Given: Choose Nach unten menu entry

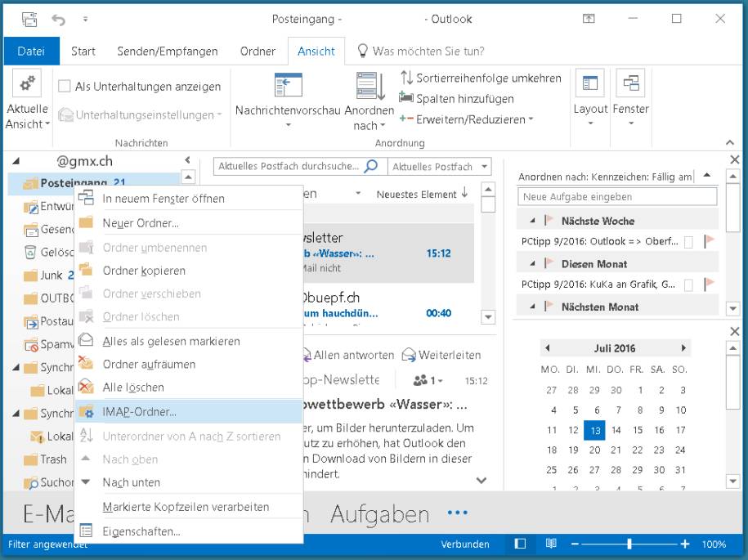Looking at the screenshot, I should coord(189,482).
